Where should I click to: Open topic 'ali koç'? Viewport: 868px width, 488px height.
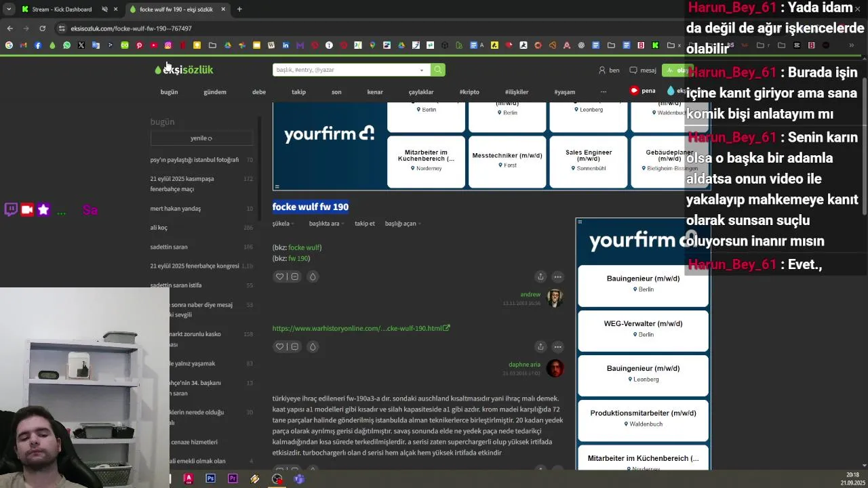[x=159, y=228]
